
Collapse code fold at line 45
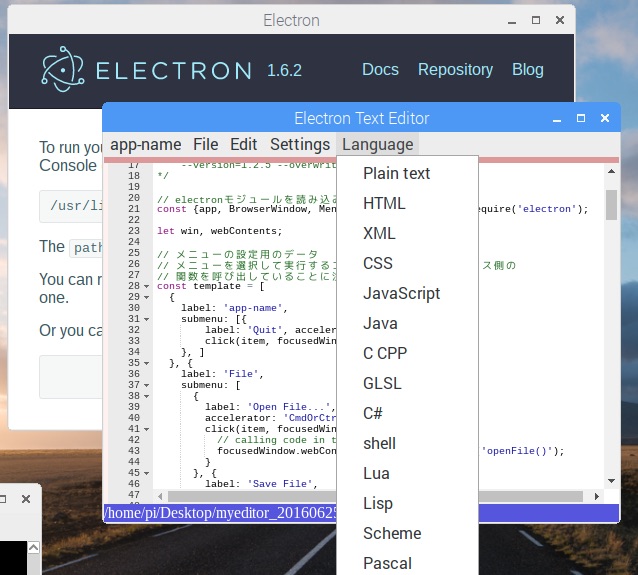click(146, 473)
